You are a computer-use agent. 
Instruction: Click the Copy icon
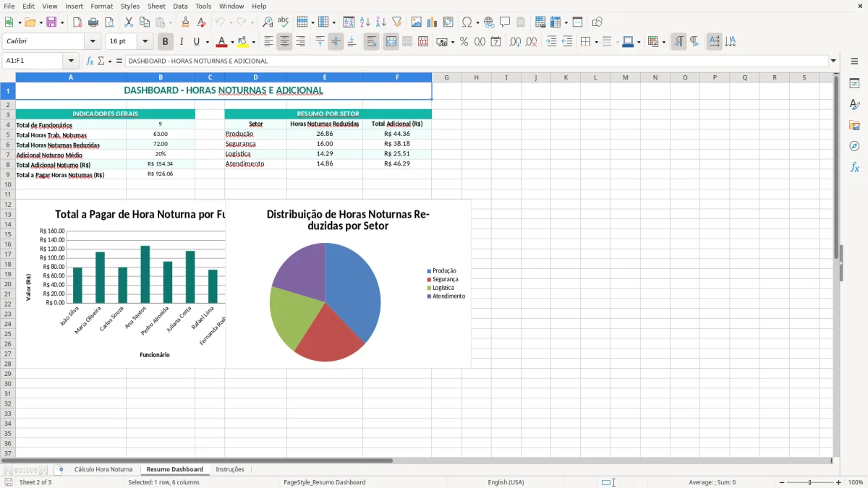145,22
